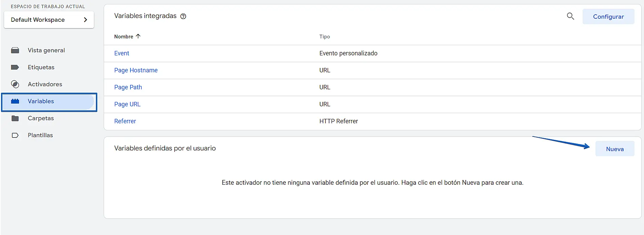Screen dimensions: 644x235
Task: Click the Activadores trigger icon
Action: coord(15,84)
